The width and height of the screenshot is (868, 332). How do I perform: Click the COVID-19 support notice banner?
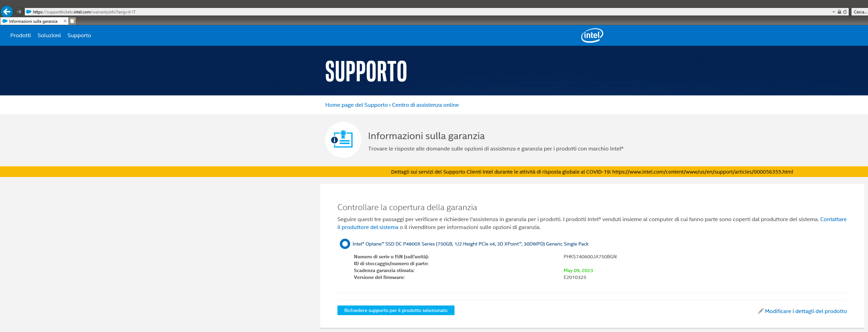(x=434, y=172)
